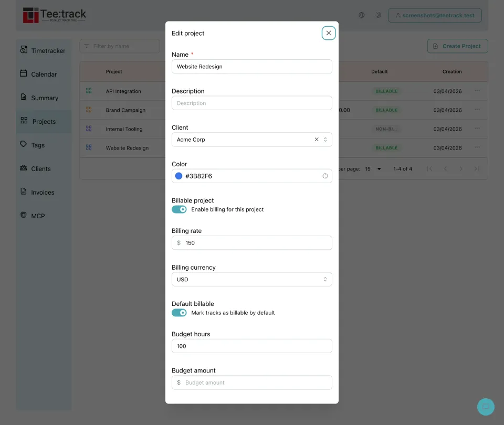Open MCP in the sidebar

[x=44, y=216]
